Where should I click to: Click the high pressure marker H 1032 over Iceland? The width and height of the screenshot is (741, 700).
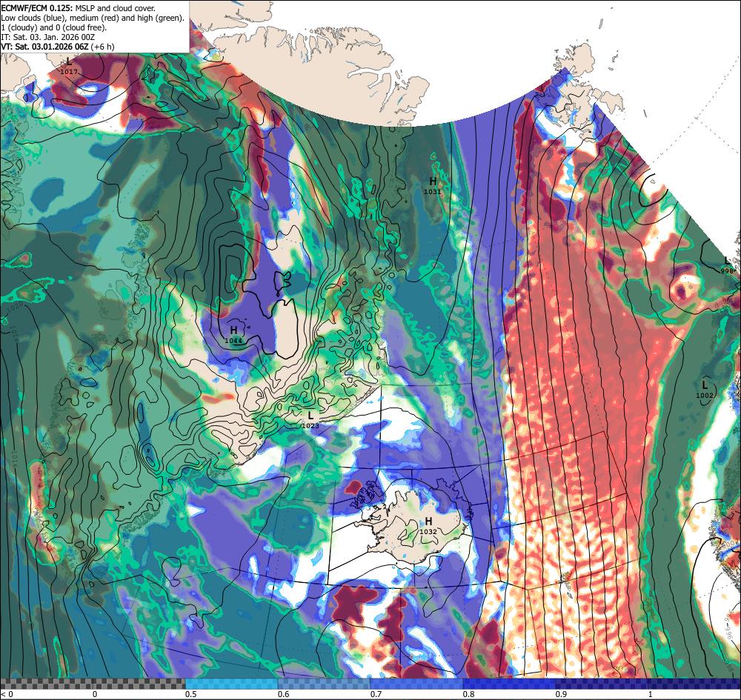pos(428,526)
